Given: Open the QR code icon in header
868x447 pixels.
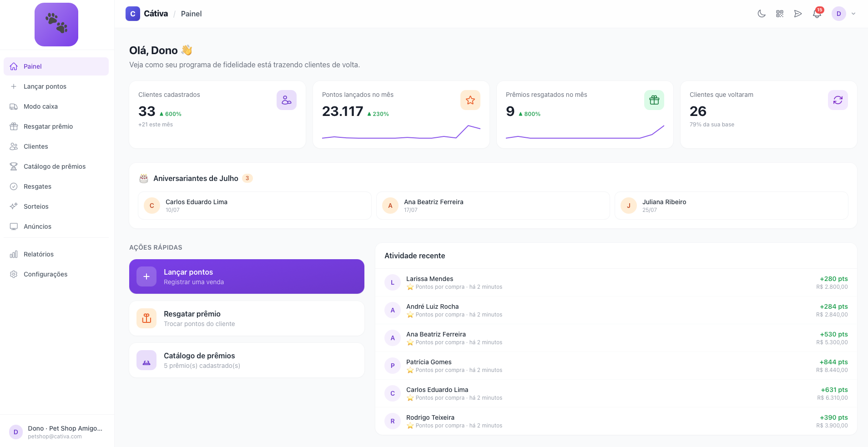Looking at the screenshot, I should click(780, 14).
